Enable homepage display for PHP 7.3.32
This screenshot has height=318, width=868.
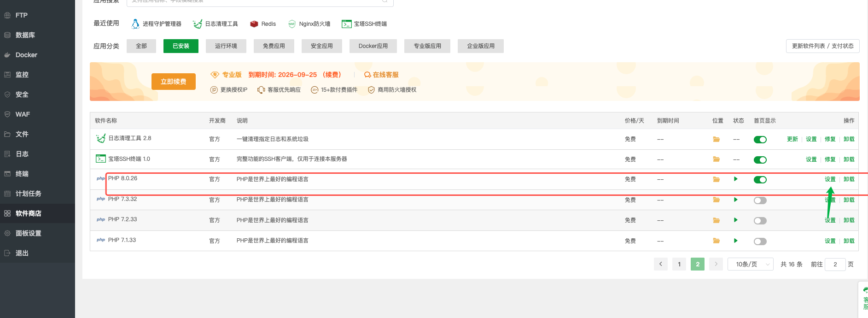tap(760, 200)
